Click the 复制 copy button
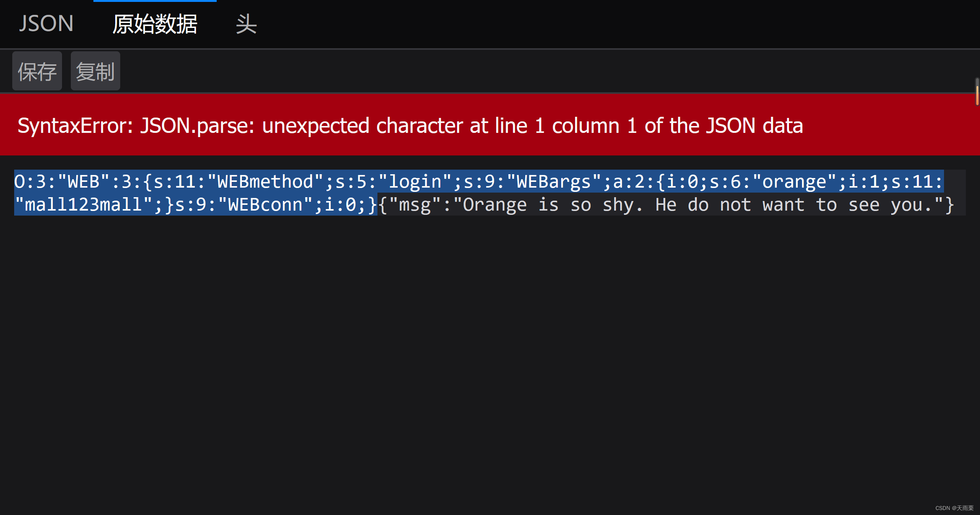The height and width of the screenshot is (515, 980). (x=95, y=71)
